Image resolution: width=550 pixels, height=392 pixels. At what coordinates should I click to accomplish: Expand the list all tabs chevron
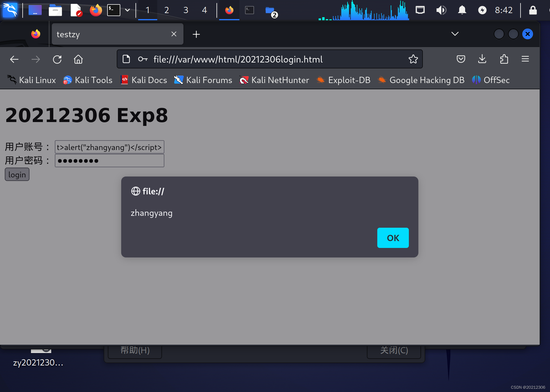pos(455,34)
